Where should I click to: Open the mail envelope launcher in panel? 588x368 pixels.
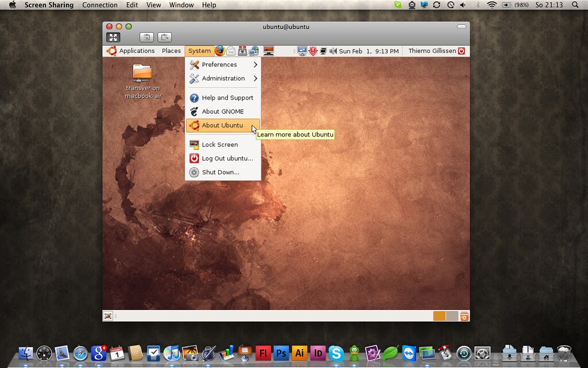tap(231, 51)
